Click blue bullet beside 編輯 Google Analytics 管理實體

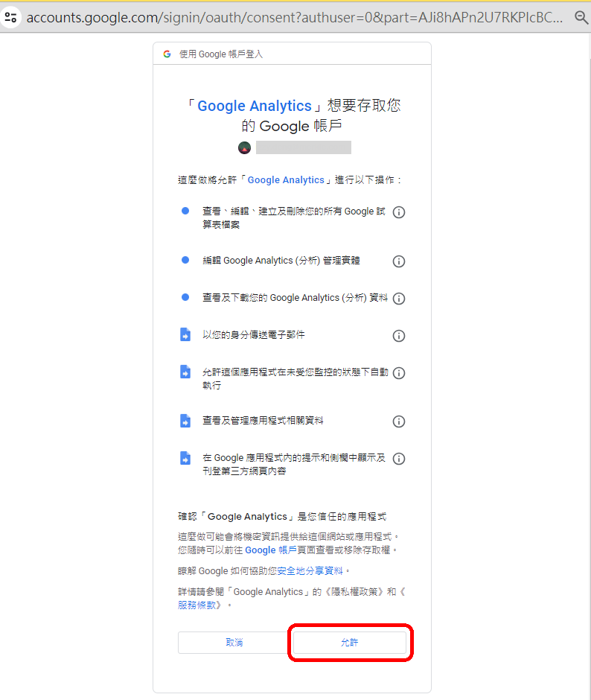pyautogui.click(x=185, y=260)
